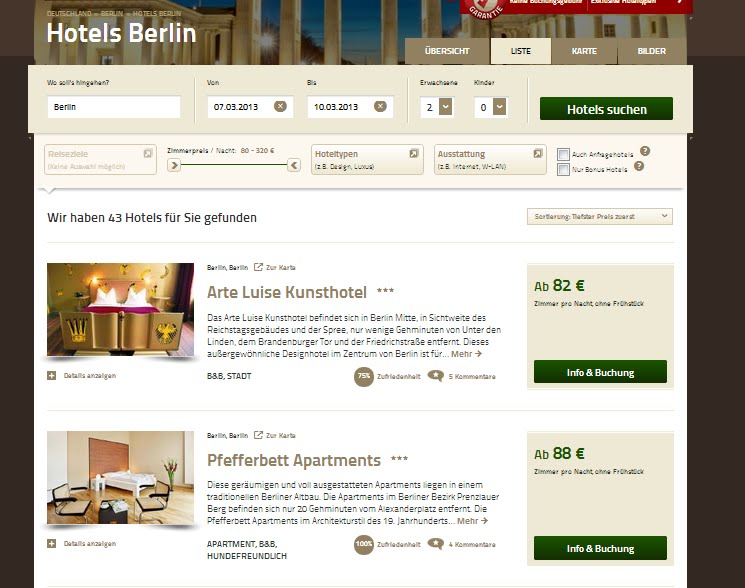Open Sortierung: Tiefster Preis zuerst dropdown
Screen dimensions: 745x588
tap(600, 217)
